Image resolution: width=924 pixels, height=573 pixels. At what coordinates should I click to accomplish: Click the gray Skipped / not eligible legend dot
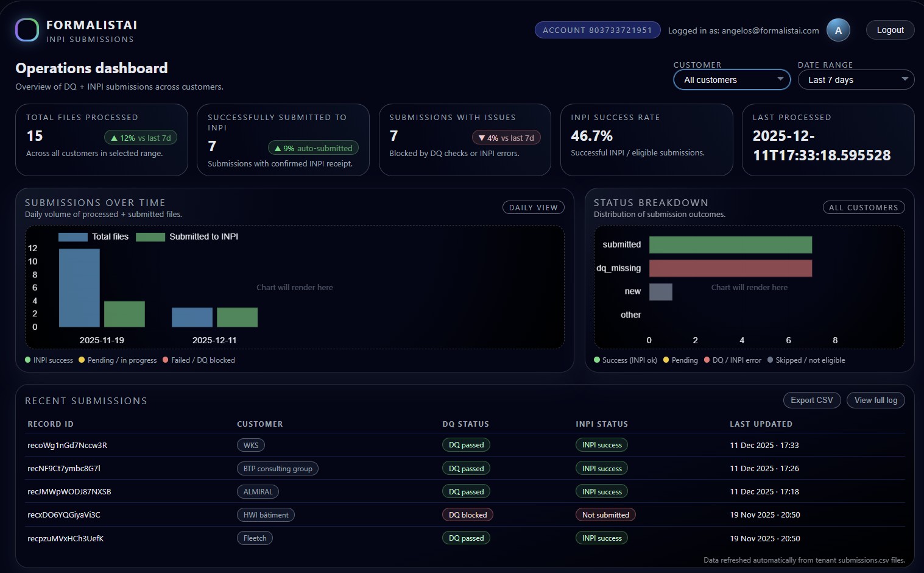pos(771,360)
